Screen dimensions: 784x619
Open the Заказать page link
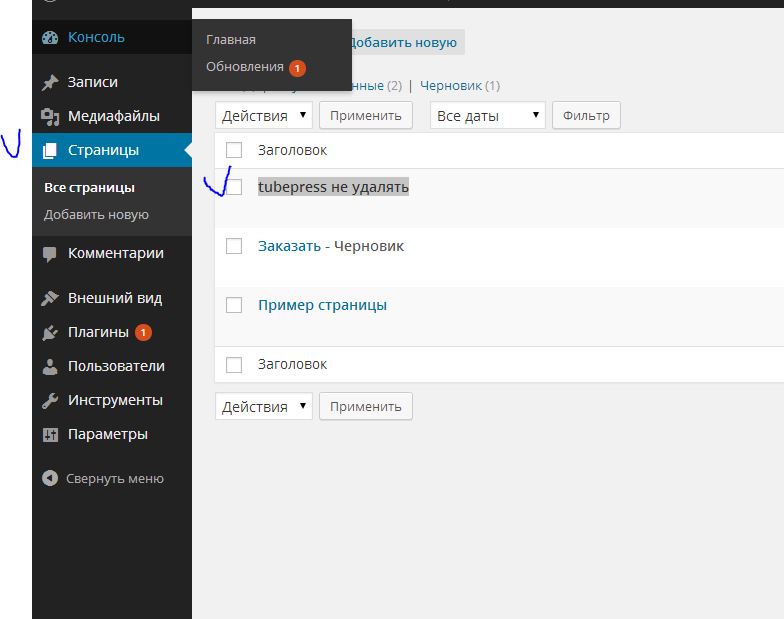pyautogui.click(x=290, y=246)
